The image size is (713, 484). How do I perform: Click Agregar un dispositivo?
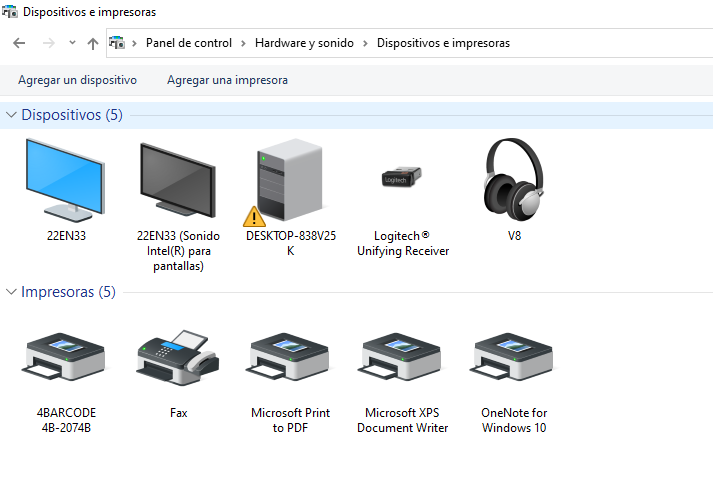77,80
